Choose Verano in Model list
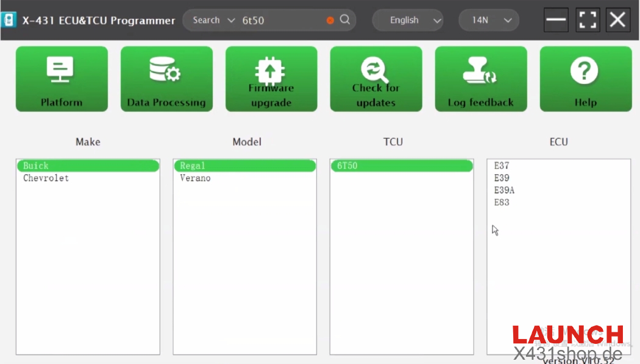640x364 pixels. (x=195, y=178)
